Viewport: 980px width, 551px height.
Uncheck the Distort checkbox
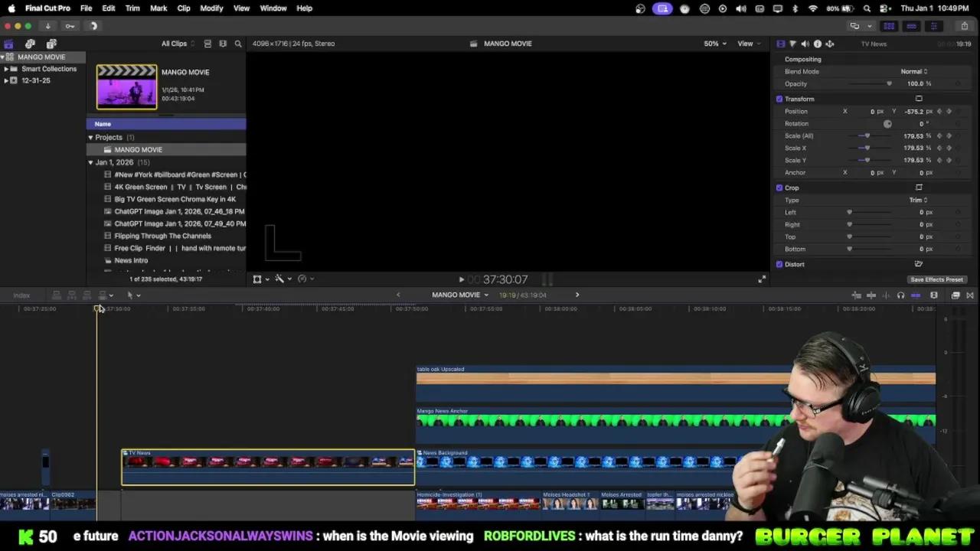(x=779, y=264)
